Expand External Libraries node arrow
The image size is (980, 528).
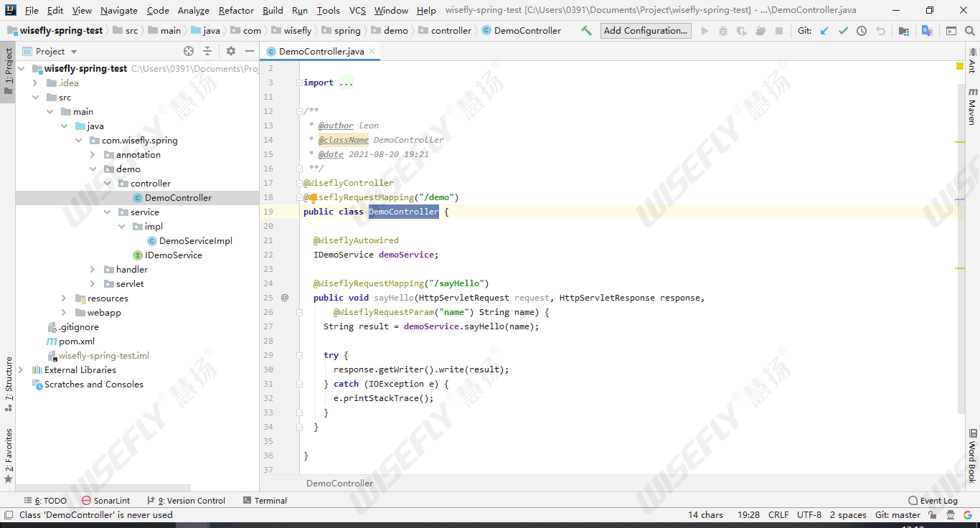click(21, 369)
